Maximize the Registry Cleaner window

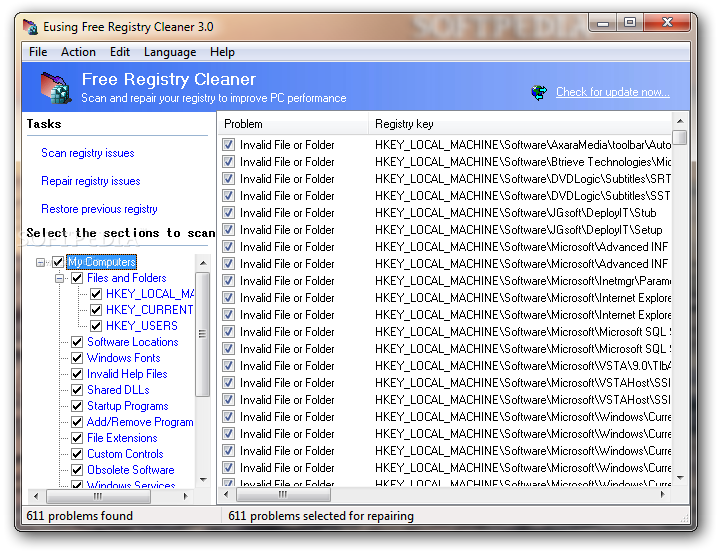[x=630, y=22]
